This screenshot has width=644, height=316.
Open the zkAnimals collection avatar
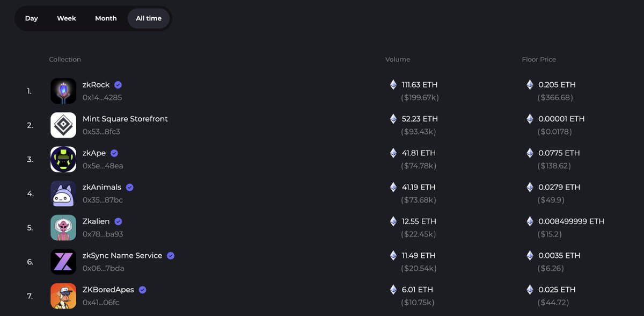point(63,193)
